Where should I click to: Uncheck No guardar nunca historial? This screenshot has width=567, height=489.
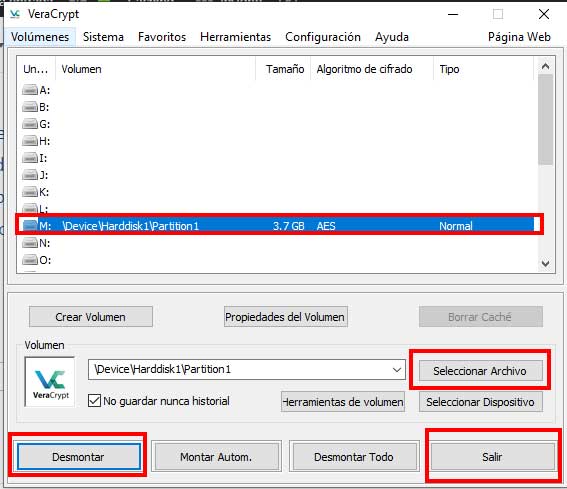[x=94, y=401]
